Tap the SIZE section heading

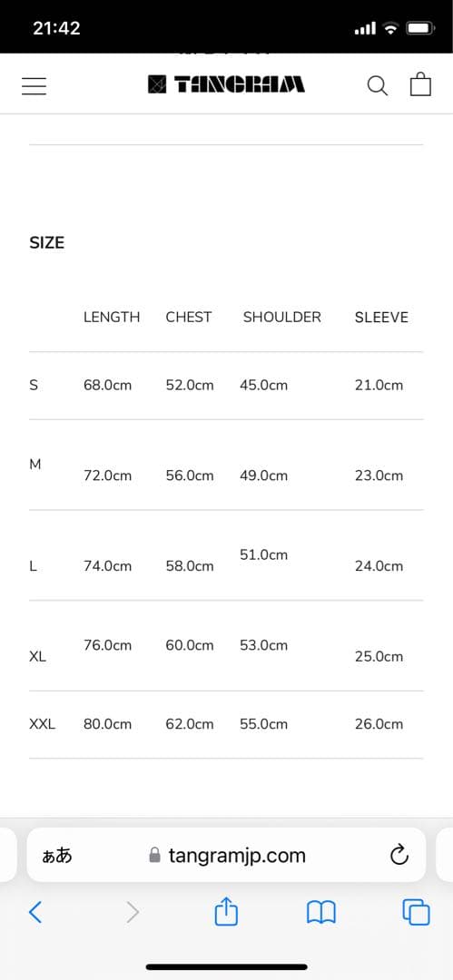47,242
